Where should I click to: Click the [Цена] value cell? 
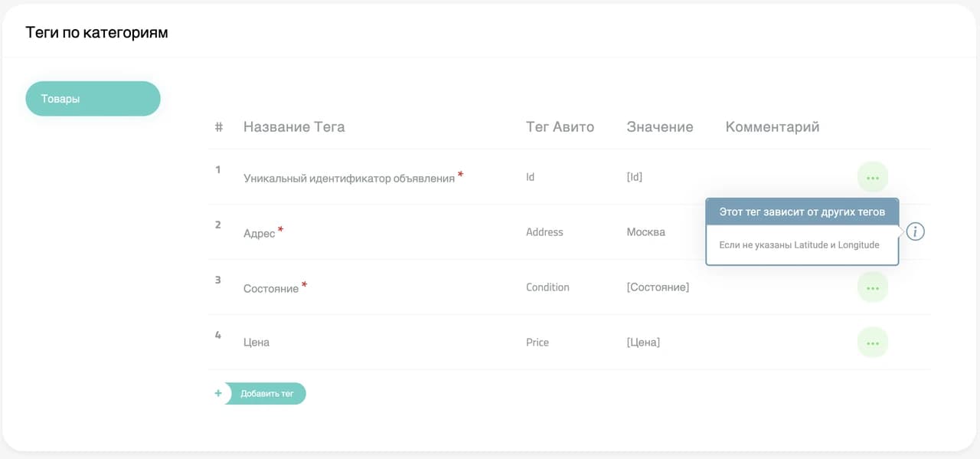click(x=643, y=343)
